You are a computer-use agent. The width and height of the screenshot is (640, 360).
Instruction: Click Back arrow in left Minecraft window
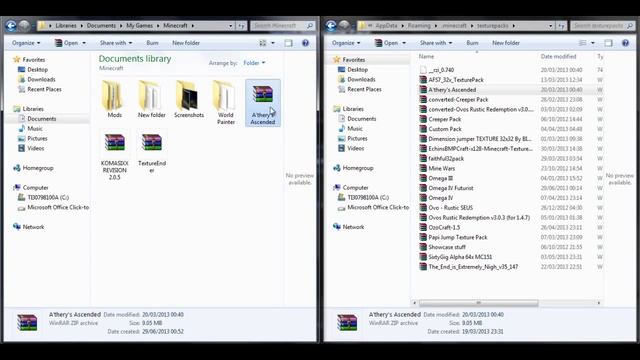click(x=11, y=26)
